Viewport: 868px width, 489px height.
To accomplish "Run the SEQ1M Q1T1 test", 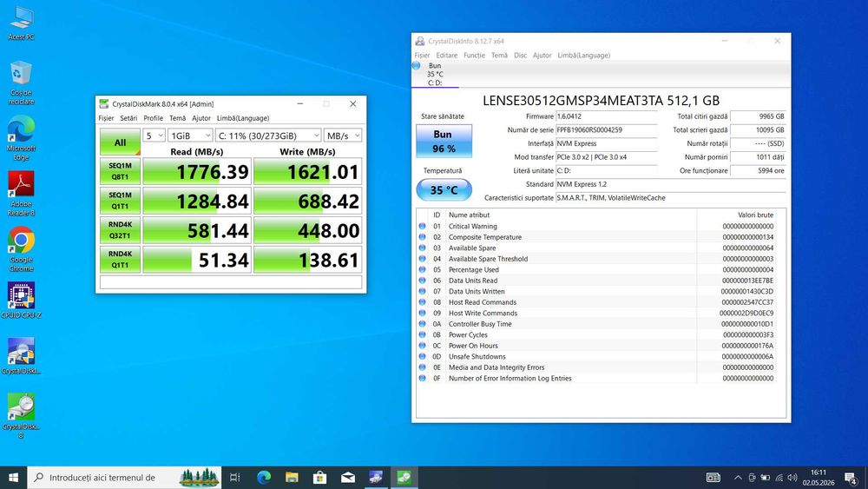I will (x=120, y=201).
